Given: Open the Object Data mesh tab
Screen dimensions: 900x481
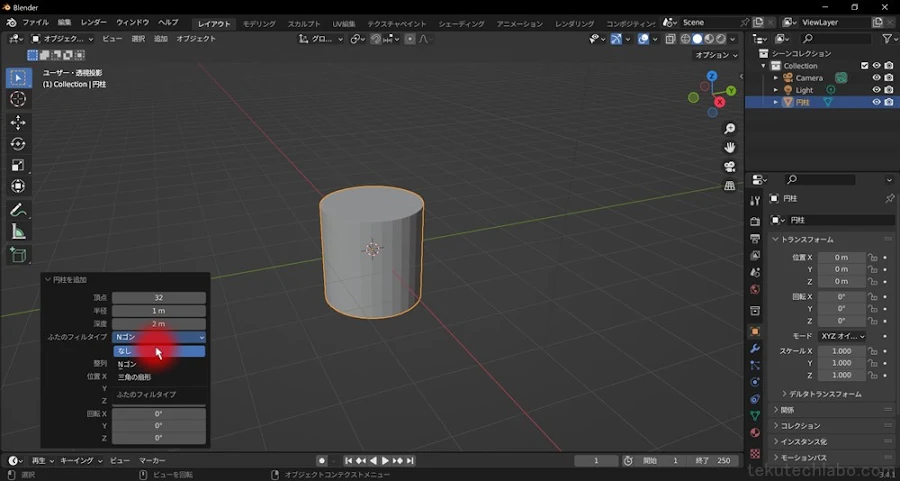Looking at the screenshot, I should tap(755, 416).
